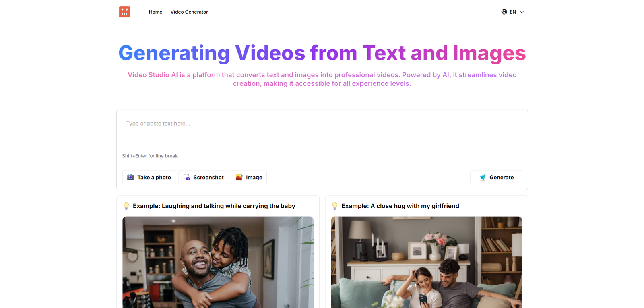The width and height of the screenshot is (644, 308).
Task: Click the red Video Studio logo
Action: click(x=124, y=12)
